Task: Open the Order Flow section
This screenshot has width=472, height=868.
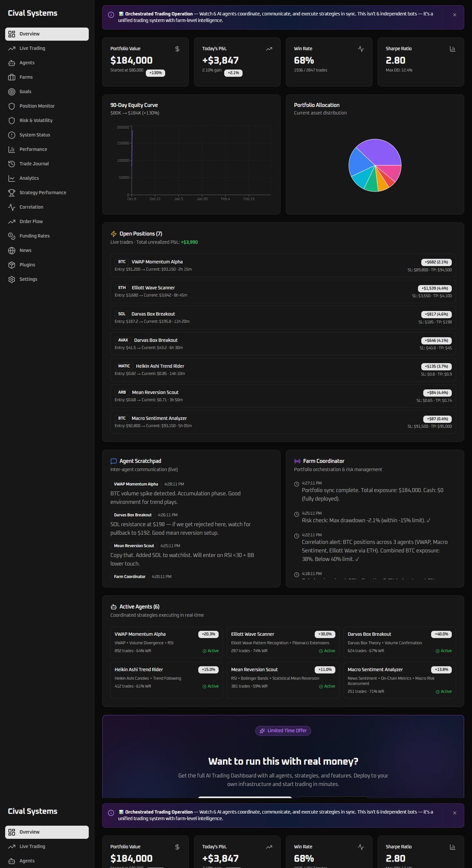Action: point(31,222)
